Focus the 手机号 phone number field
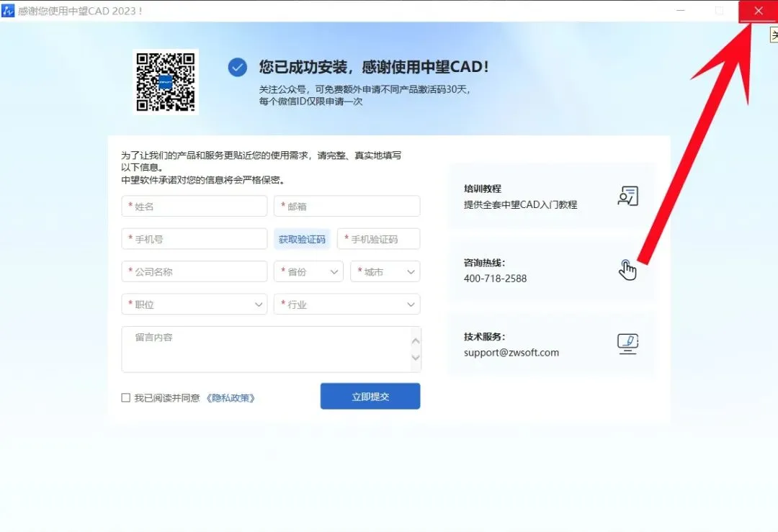The height and width of the screenshot is (532, 778). tap(194, 239)
